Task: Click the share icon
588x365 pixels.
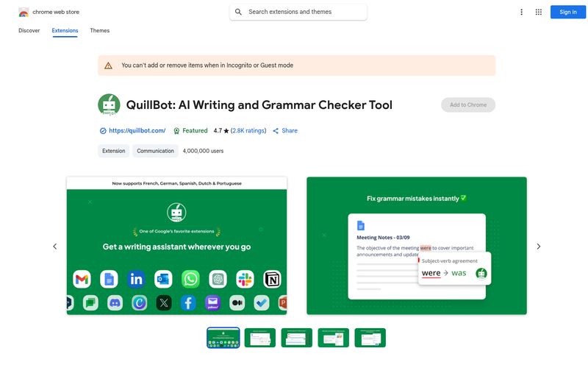Action: click(276, 131)
